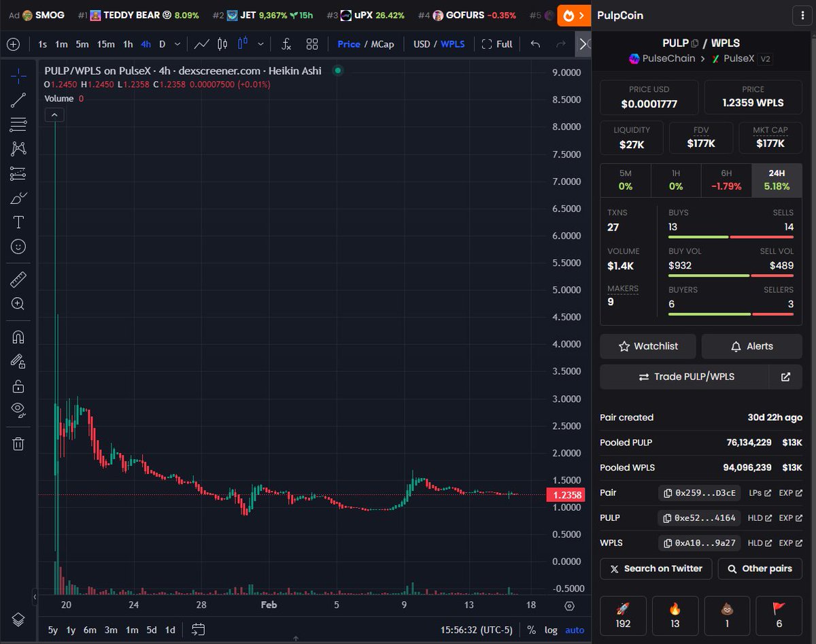This screenshot has height=644, width=816.
Task: Set the chart range to 1d
Action: pos(170,630)
